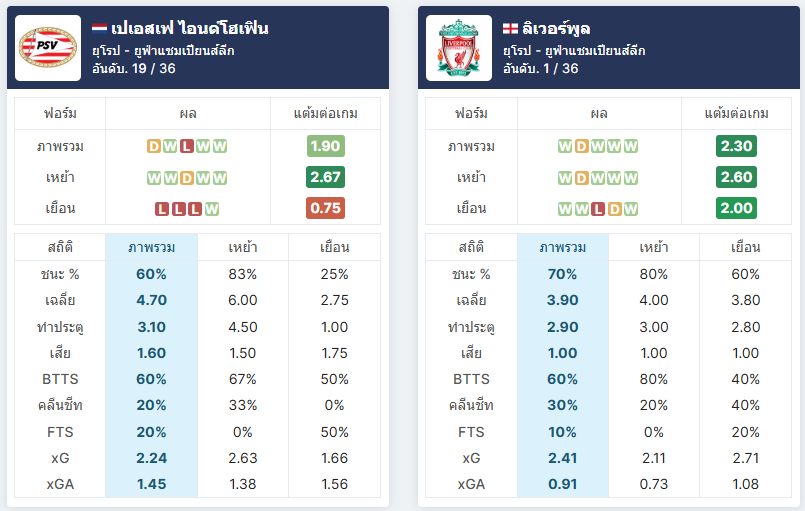Click the Netherlands flag icon
Image resolution: width=805 pixels, height=511 pixels.
99,28
